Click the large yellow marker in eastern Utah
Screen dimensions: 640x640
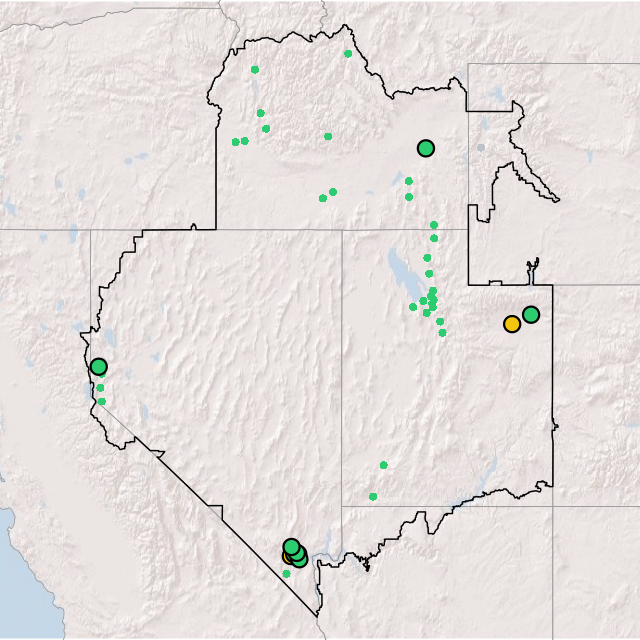coord(512,324)
